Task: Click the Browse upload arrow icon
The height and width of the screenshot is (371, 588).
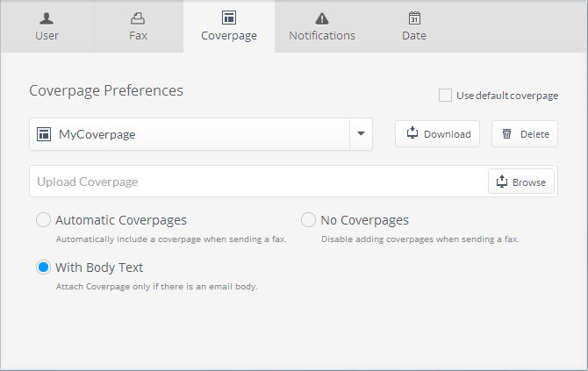Action: click(502, 182)
